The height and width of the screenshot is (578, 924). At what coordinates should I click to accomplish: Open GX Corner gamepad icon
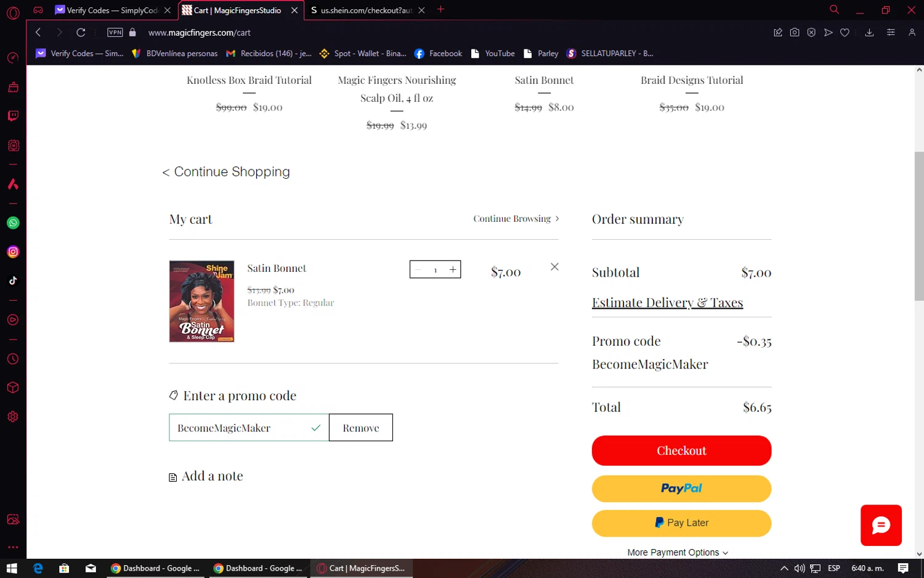click(38, 10)
